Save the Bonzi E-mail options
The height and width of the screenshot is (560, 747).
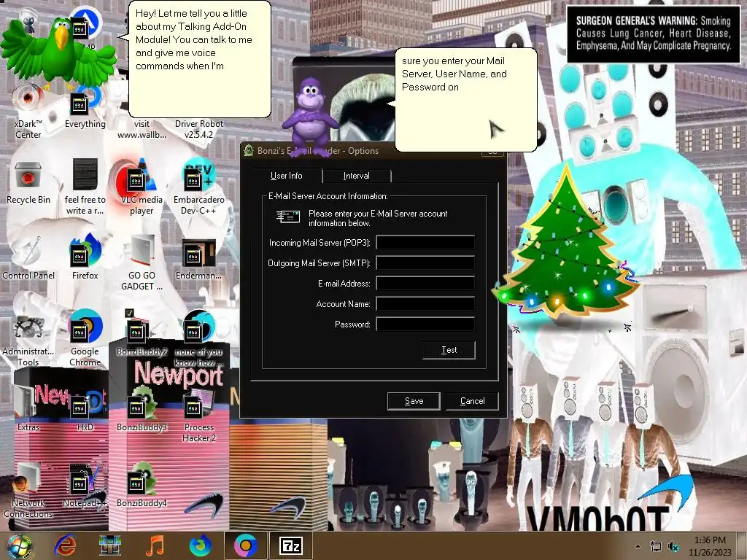(x=414, y=401)
